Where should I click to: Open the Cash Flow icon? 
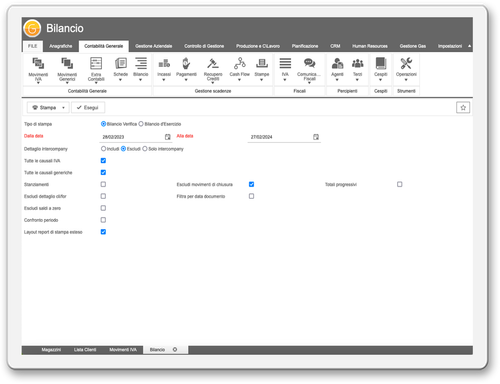[239, 63]
